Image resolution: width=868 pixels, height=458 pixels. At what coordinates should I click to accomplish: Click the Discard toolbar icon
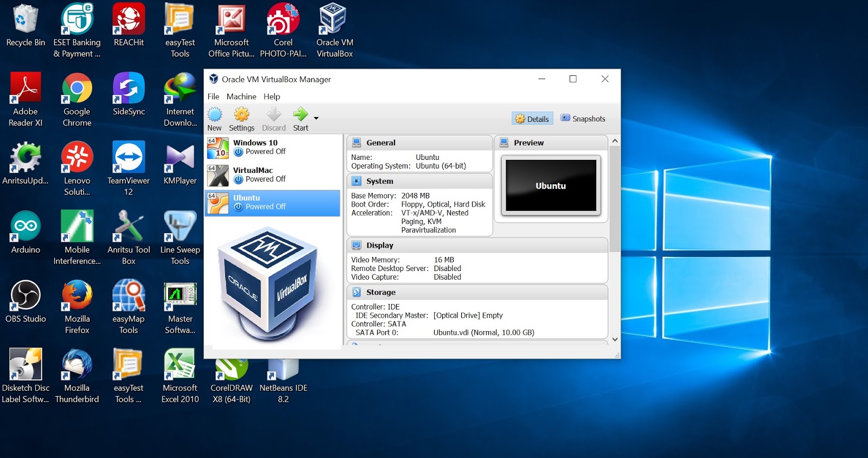[x=274, y=119]
